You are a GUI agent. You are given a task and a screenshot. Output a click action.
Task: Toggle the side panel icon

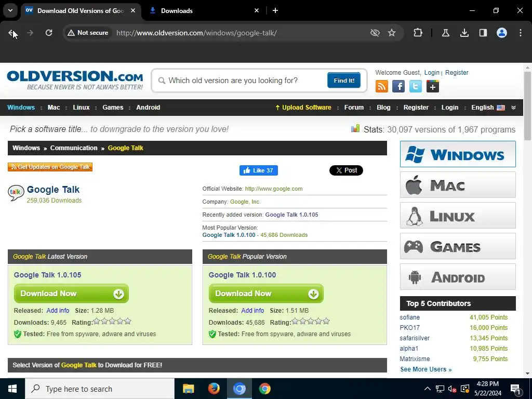click(483, 33)
